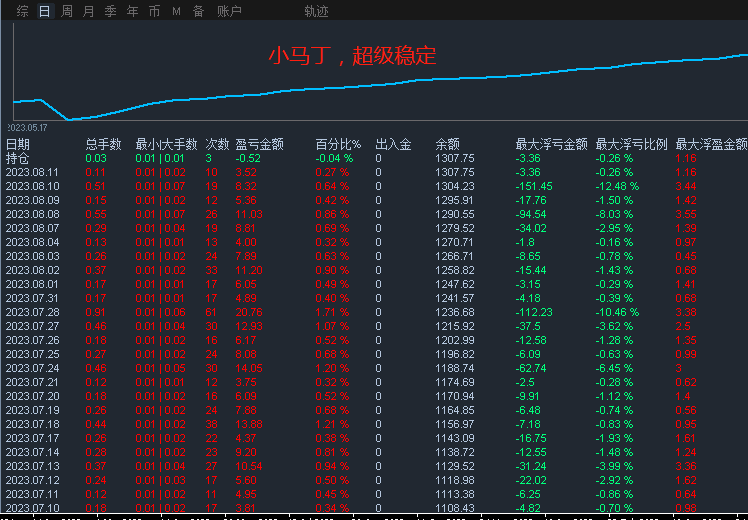
Task: Click the 百分比% column header
Action: pos(338,144)
